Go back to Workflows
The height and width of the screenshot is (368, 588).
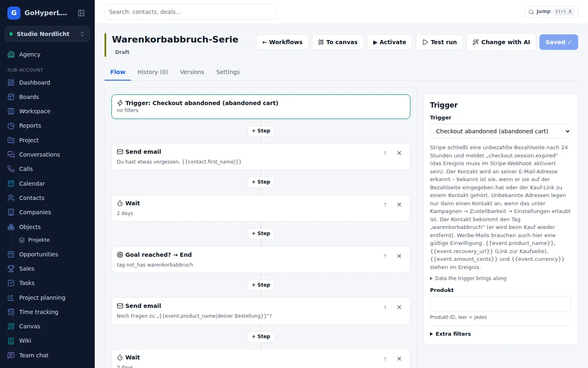coord(282,42)
